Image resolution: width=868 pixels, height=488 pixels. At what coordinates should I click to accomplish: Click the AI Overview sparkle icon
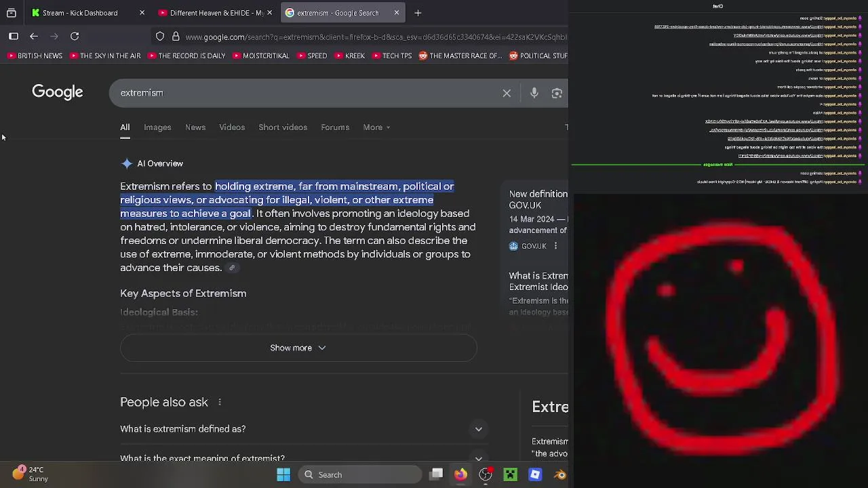coord(127,163)
